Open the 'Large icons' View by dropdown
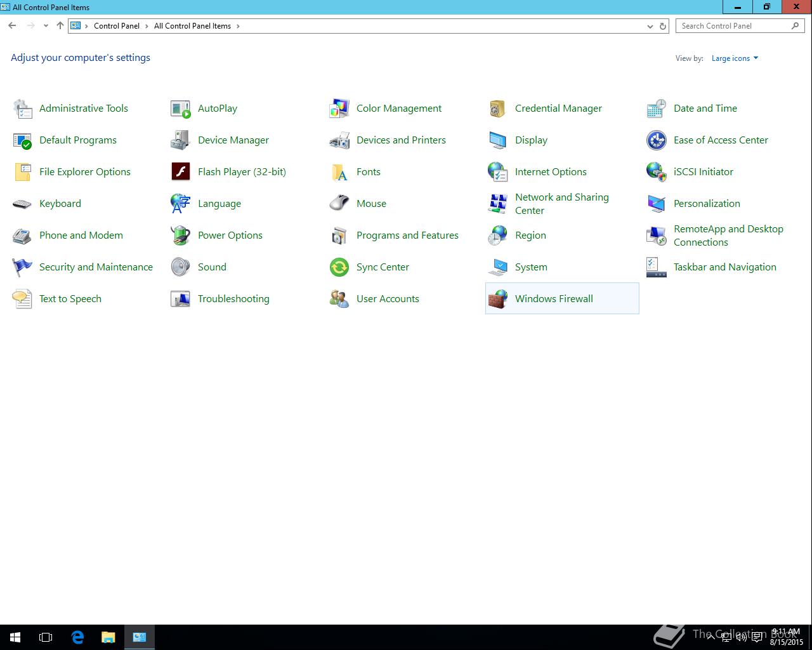 coord(735,58)
